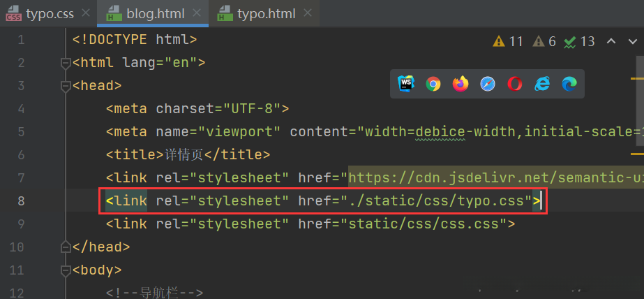This screenshot has width=644, height=299.
Task: Click the 13 typos checkmark indicator
Action: tap(580, 41)
